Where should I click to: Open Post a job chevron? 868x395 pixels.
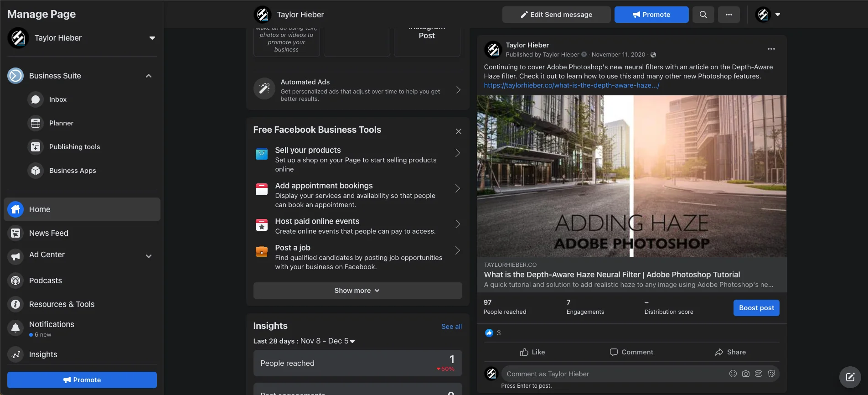point(458,250)
